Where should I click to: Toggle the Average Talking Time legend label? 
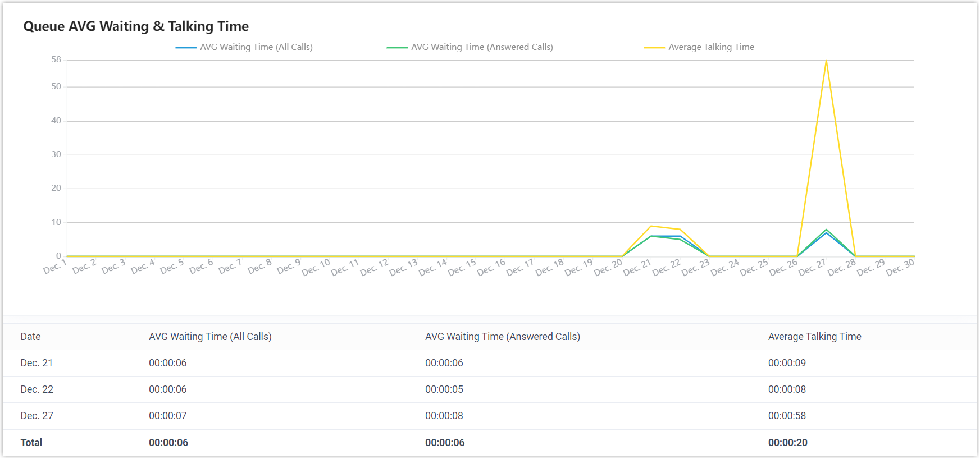coord(711,47)
